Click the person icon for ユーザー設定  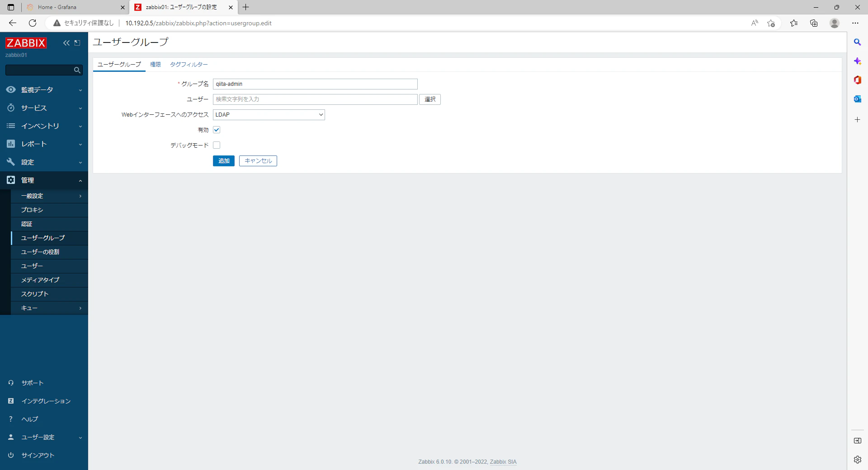[x=11, y=437]
